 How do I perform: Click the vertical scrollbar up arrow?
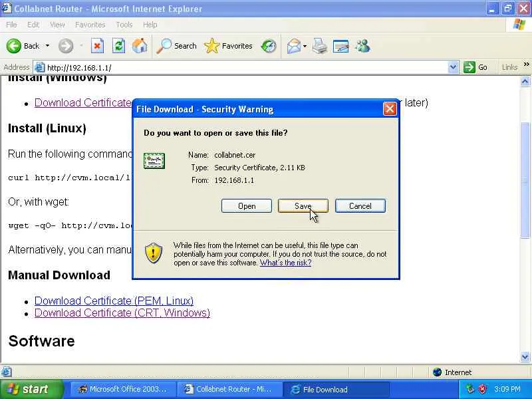click(x=525, y=81)
